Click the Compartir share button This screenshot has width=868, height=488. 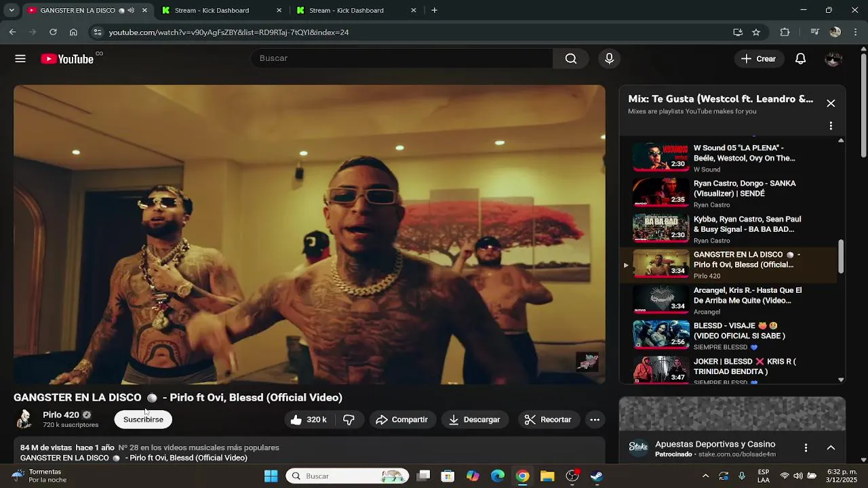point(402,420)
